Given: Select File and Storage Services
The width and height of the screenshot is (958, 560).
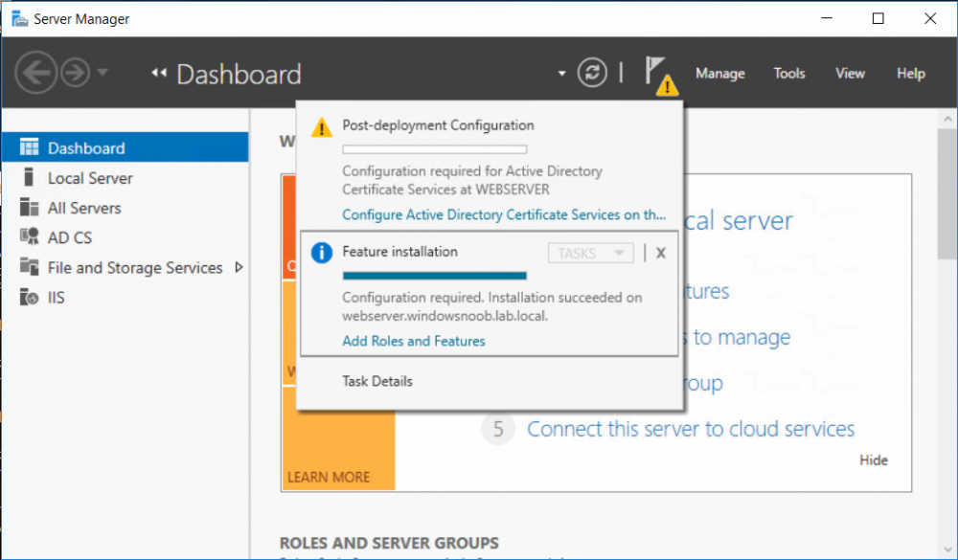Looking at the screenshot, I should point(125,267).
